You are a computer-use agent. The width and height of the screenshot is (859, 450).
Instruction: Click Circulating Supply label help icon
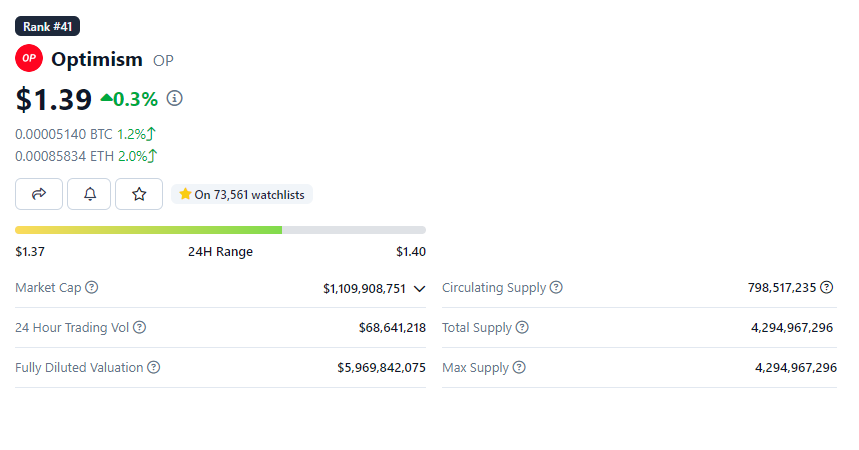[x=557, y=288]
